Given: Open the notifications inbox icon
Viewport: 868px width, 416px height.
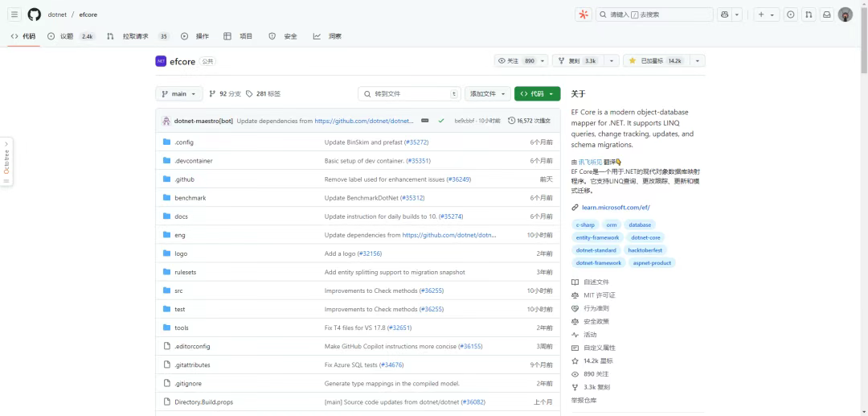Looking at the screenshot, I should [826, 14].
